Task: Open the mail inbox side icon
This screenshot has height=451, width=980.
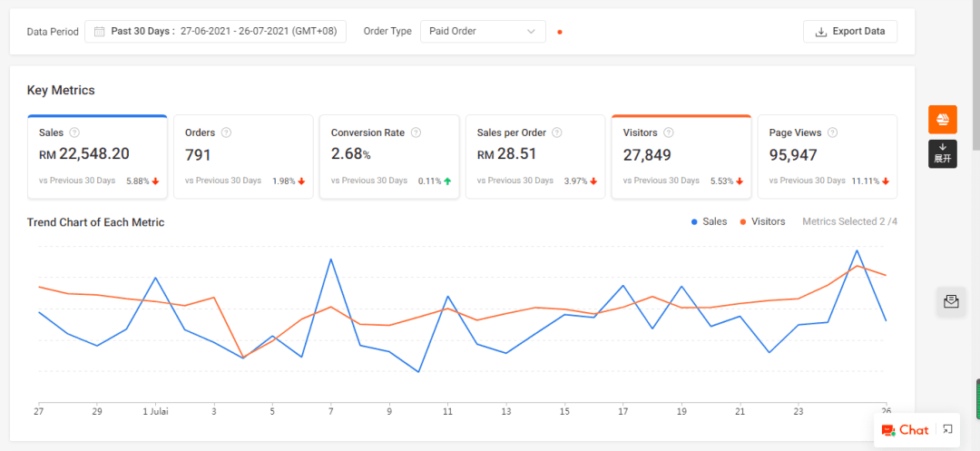Action: [951, 301]
